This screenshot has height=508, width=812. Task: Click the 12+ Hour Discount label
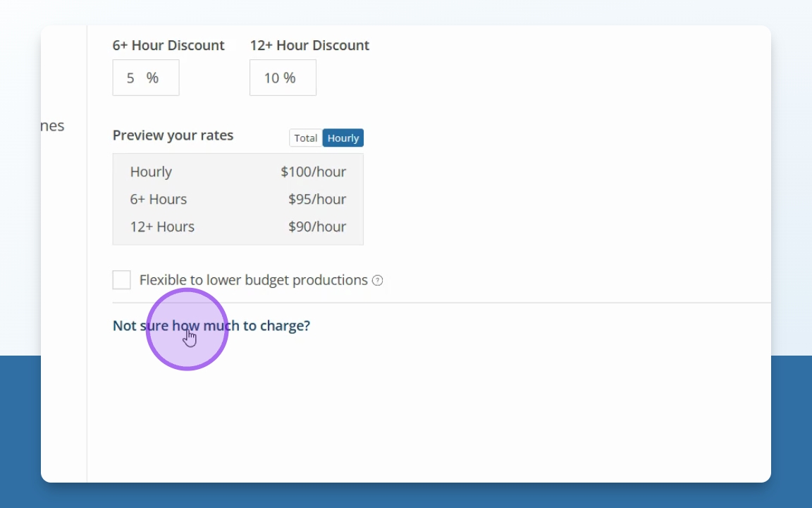309,45
